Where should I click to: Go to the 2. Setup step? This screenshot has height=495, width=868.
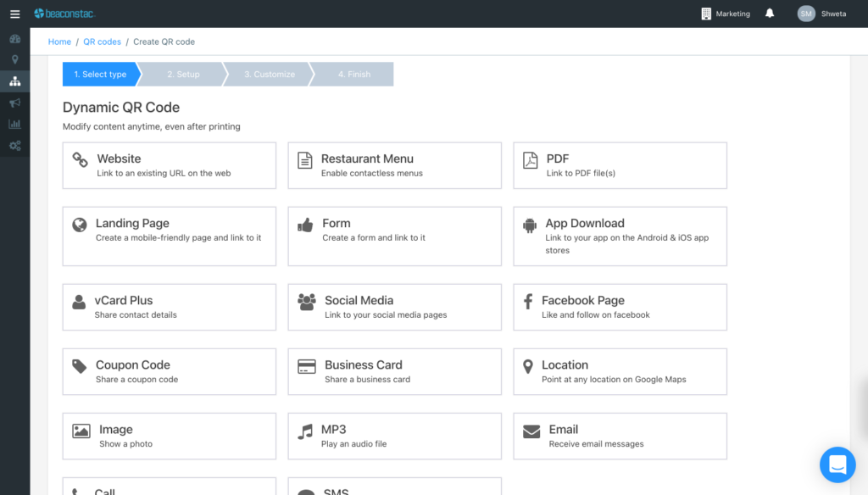point(183,75)
